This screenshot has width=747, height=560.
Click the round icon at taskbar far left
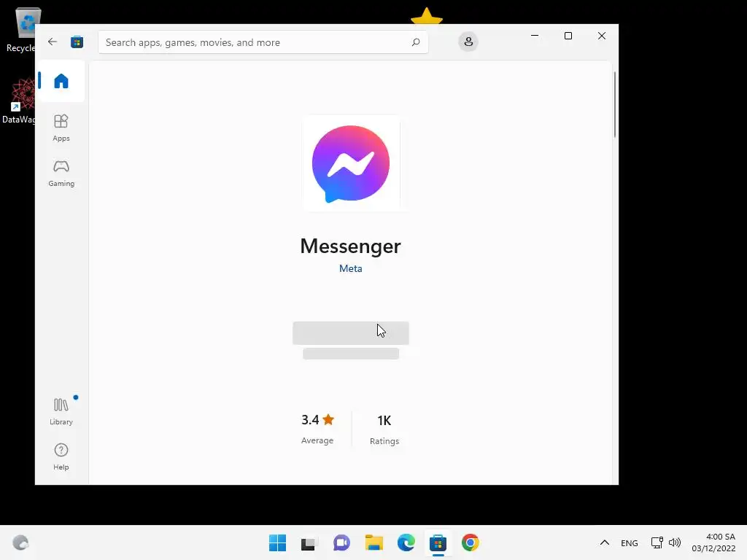click(x=20, y=542)
